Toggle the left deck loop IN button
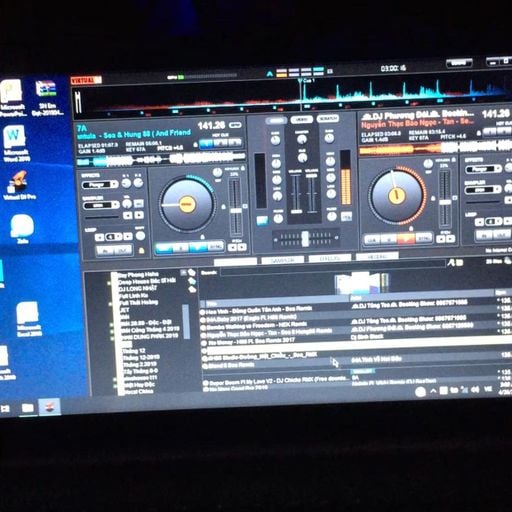The height and width of the screenshot is (512, 512). [x=105, y=251]
